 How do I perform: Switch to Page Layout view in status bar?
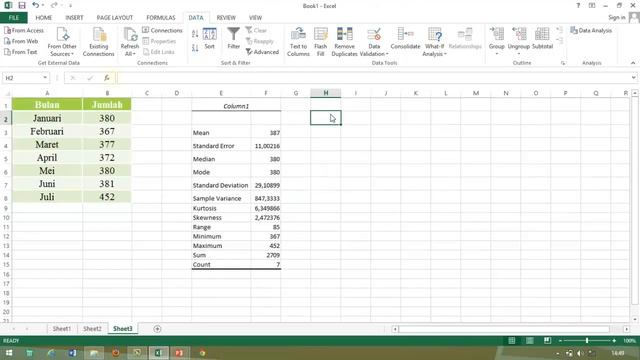click(529, 340)
